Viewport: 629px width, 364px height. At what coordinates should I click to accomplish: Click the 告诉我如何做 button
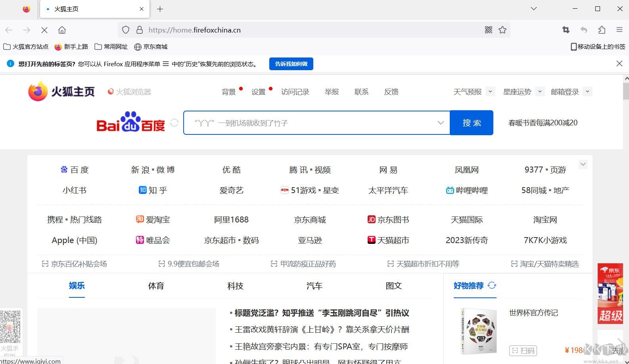point(291,64)
